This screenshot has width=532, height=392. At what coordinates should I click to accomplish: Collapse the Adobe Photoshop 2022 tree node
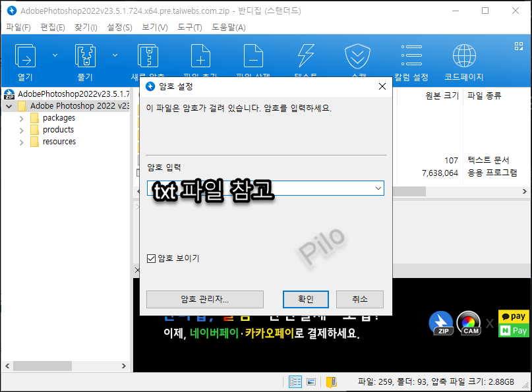(x=9, y=107)
